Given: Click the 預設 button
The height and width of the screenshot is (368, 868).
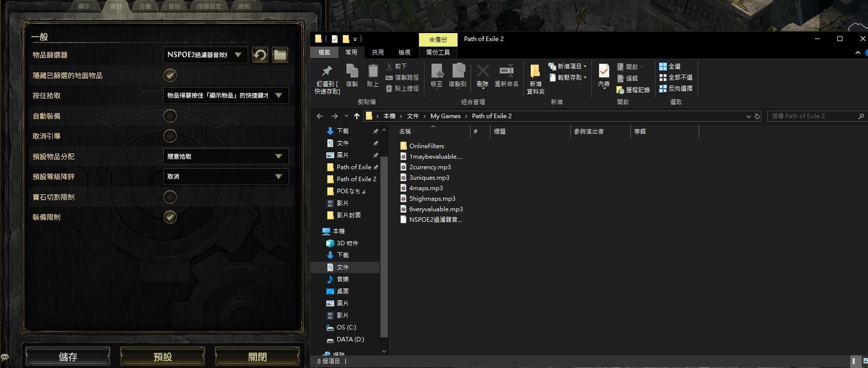Looking at the screenshot, I should coord(162,356).
